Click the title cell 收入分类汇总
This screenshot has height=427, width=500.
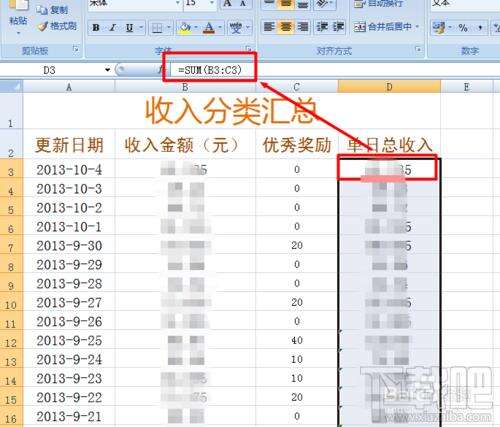pos(232,111)
